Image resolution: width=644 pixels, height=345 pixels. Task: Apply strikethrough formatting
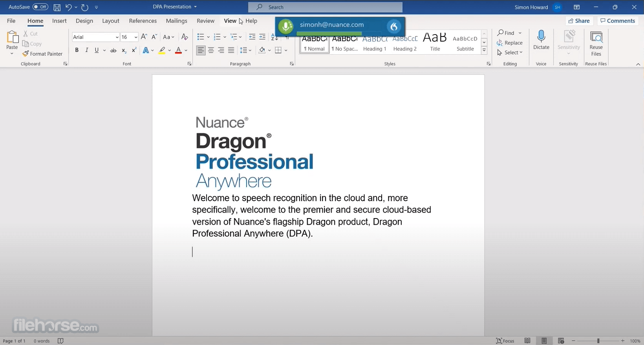(113, 50)
